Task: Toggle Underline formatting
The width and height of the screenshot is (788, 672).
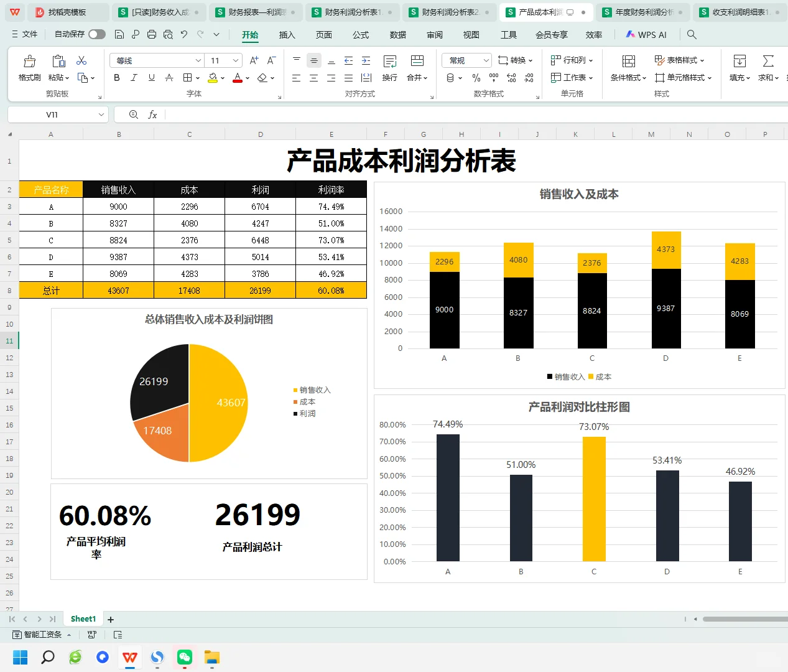Action: [152, 78]
